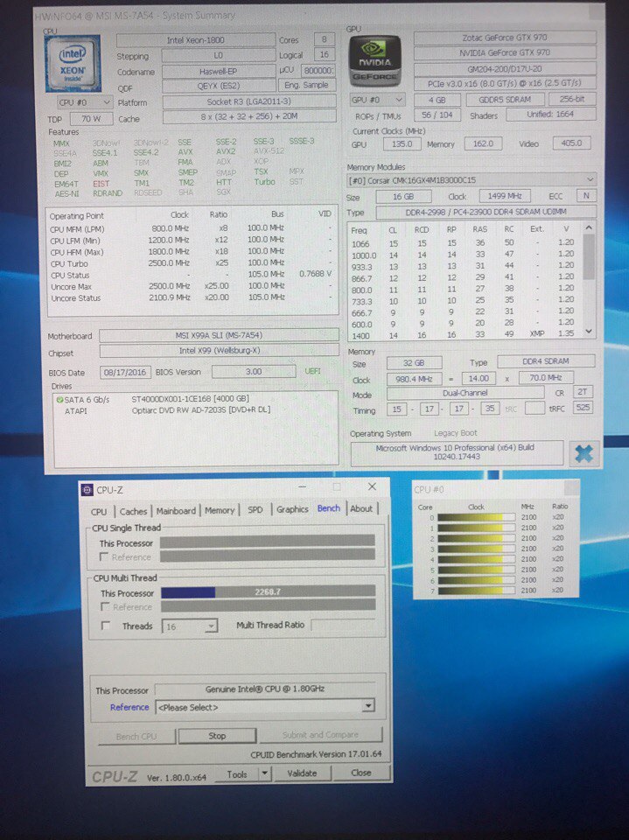Click the NVIDIA GeForce logo image

point(375,61)
